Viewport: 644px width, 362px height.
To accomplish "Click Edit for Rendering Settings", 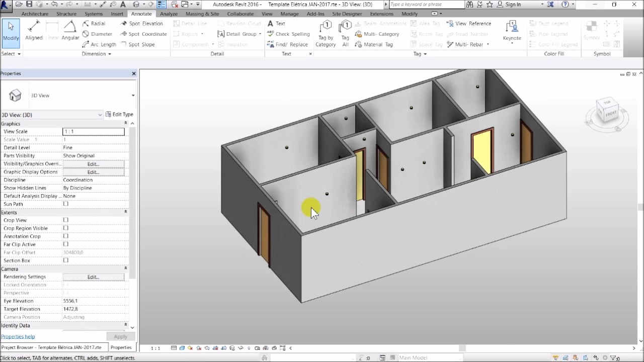I will 93,277.
